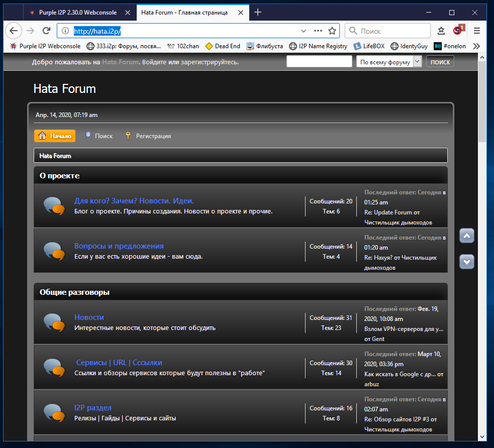
Task: Open the NoScript extension icon
Action: coord(458,30)
